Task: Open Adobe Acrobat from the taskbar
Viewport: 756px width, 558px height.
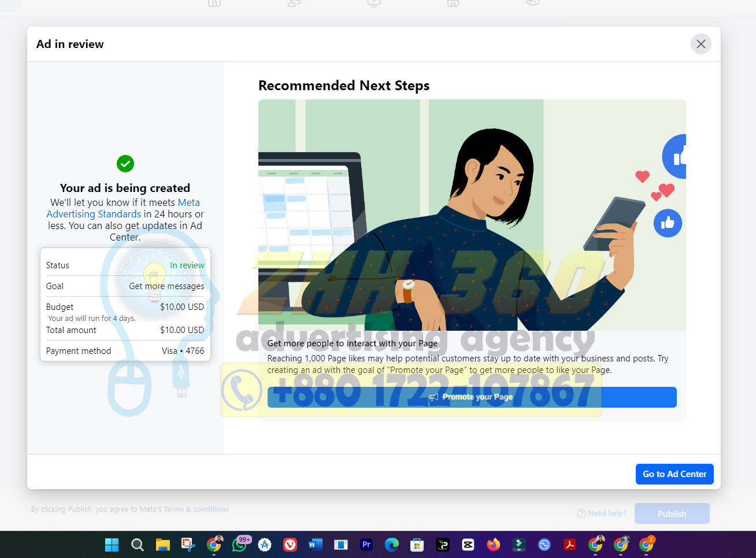Action: click(570, 545)
